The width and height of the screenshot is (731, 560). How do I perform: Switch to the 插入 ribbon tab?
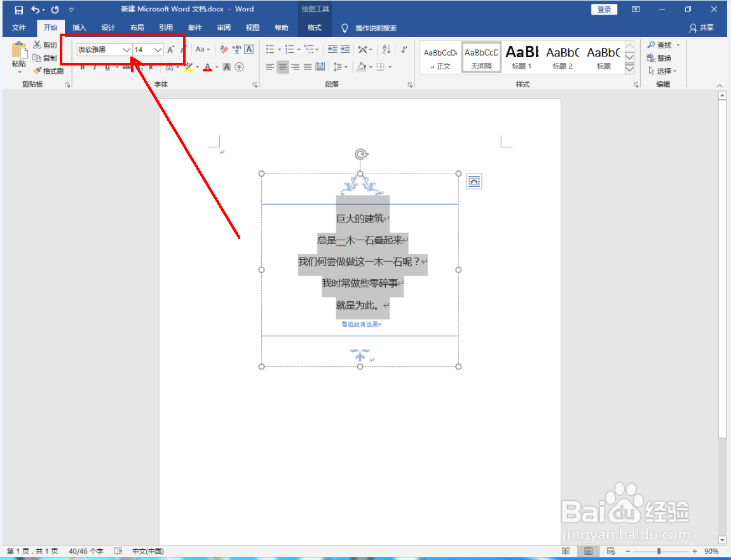point(79,27)
